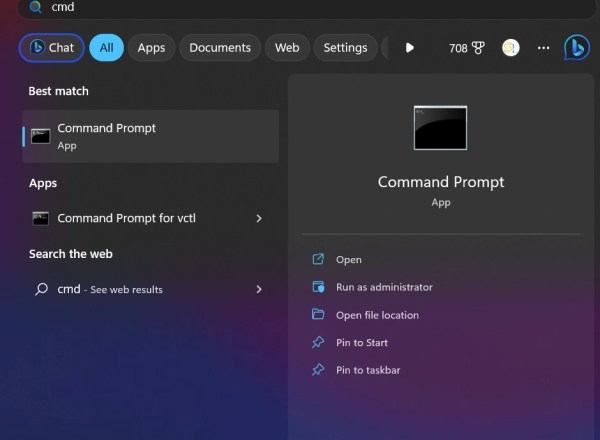
Task: Select the All filter tab
Action: [x=106, y=48]
